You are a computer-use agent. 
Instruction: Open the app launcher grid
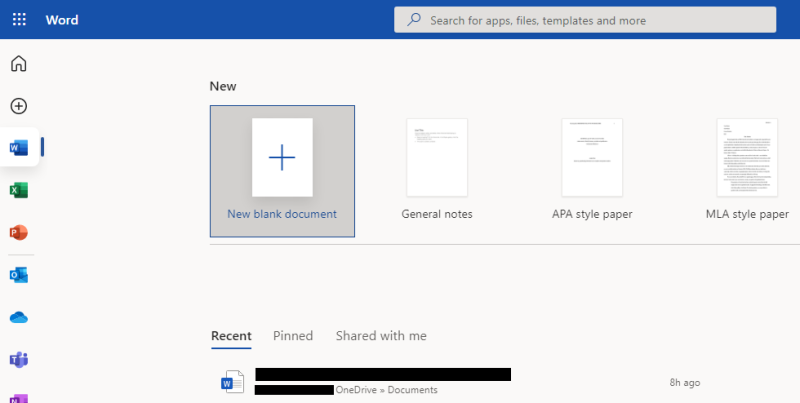pos(19,20)
